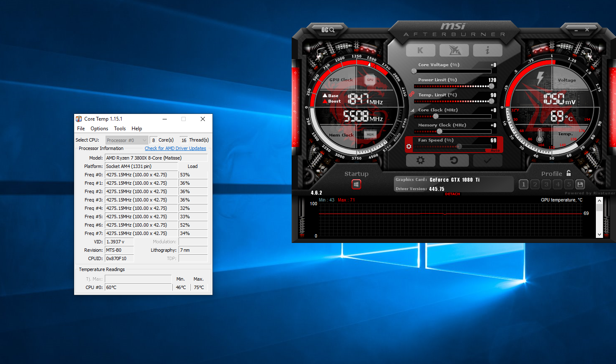Viewport: 616px width, 364px height.
Task: Click the MSI dragon wing icon button
Action: (454, 50)
